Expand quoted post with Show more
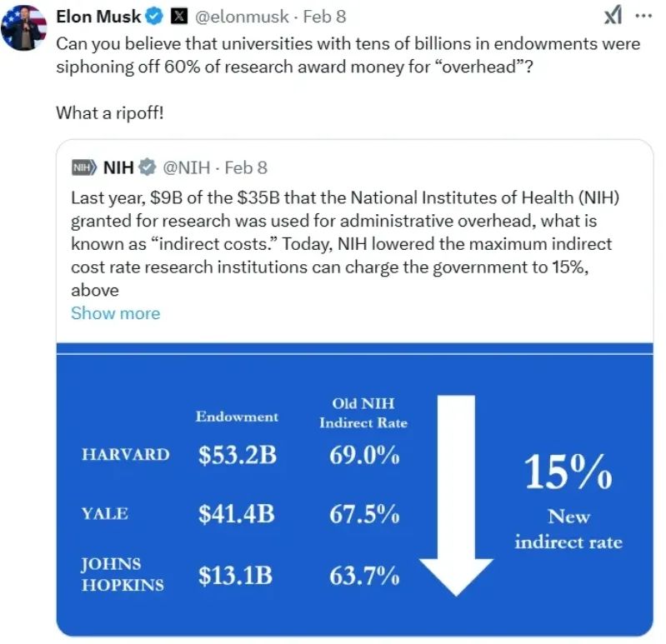The image size is (666, 644). [x=116, y=313]
